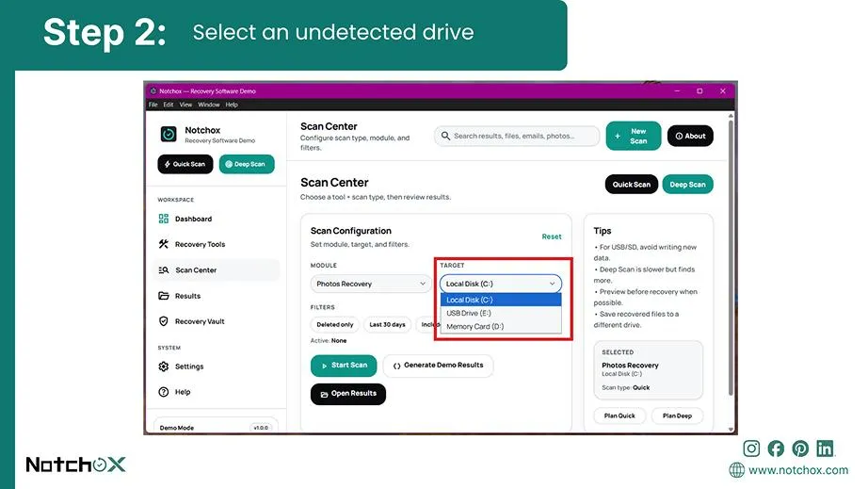Start sidebar Quick Scan with lightning icon

(x=185, y=164)
